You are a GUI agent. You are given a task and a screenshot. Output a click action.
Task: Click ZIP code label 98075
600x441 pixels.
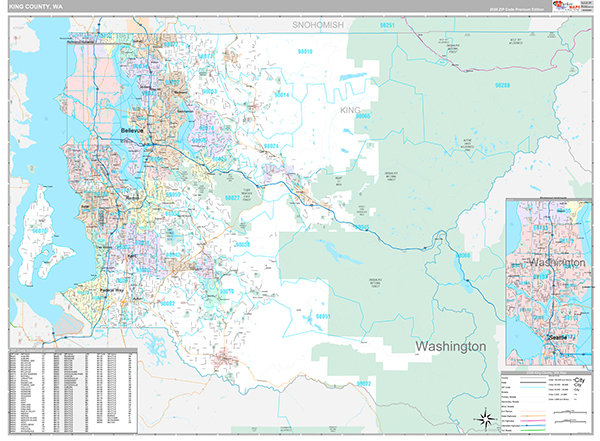(199, 140)
